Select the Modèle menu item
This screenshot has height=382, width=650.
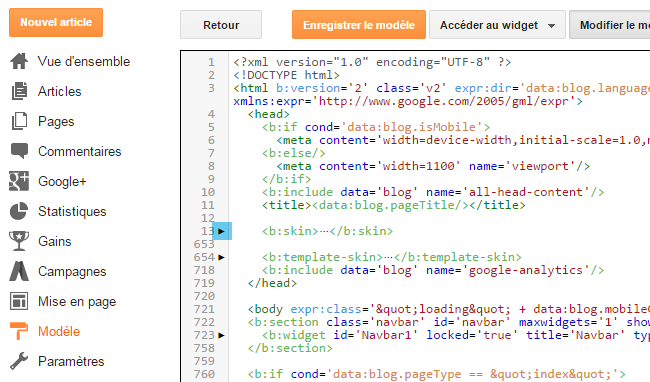coord(59,331)
